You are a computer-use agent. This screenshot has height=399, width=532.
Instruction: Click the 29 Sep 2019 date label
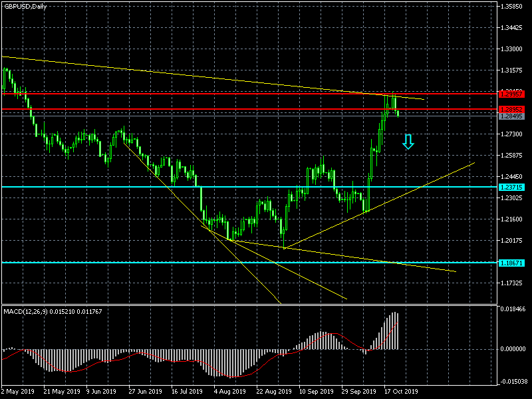(359, 392)
